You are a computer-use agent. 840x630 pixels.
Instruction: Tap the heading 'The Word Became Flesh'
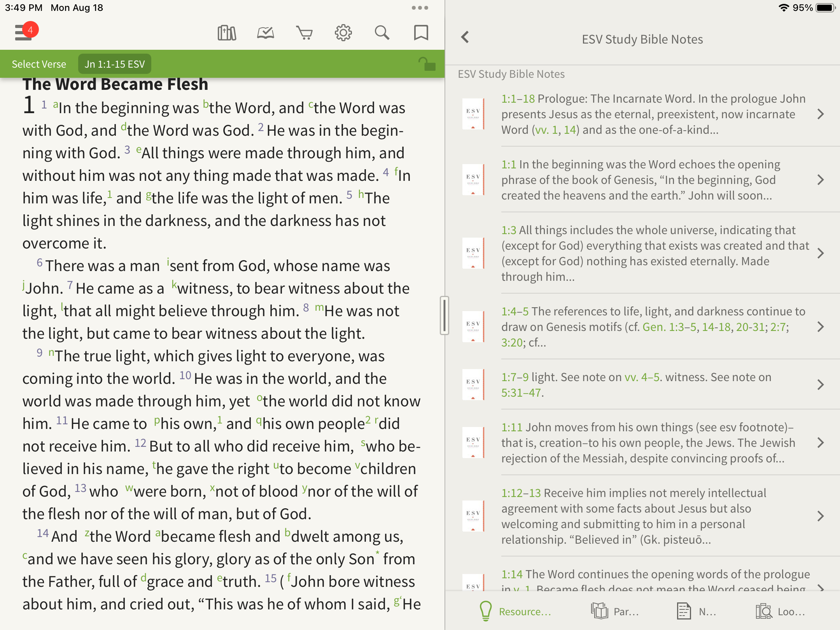coord(115,84)
